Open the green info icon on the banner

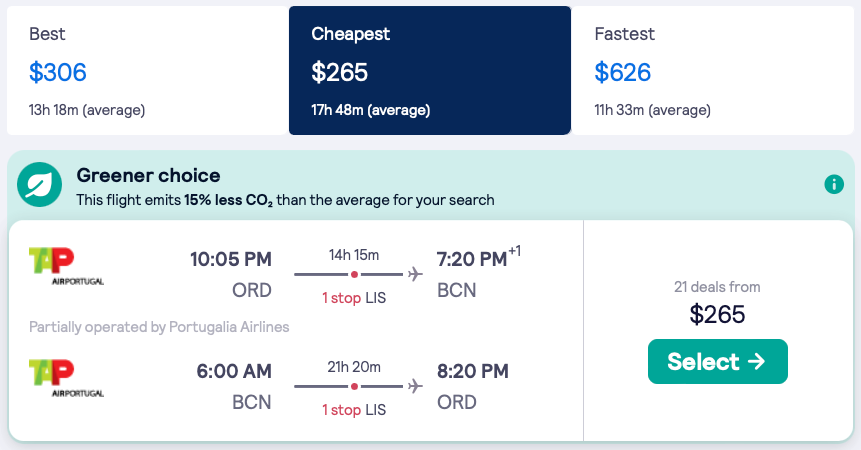pos(833,184)
